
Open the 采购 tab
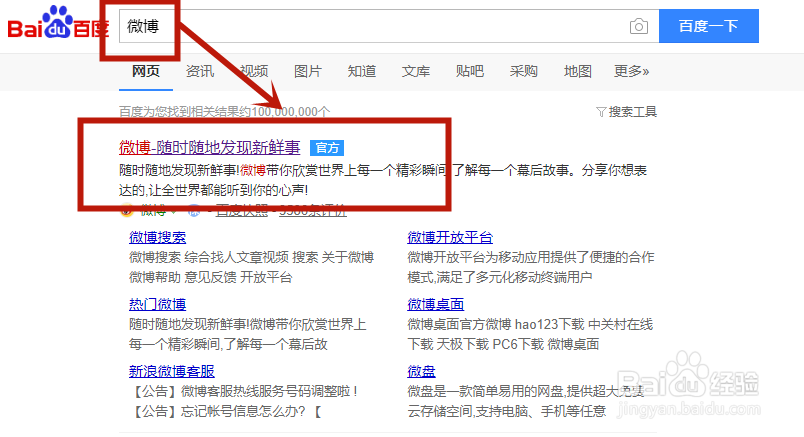point(524,71)
